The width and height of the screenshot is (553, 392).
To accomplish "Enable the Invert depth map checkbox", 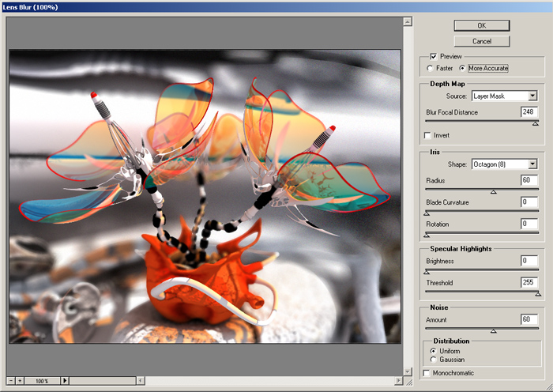I will tap(429, 136).
